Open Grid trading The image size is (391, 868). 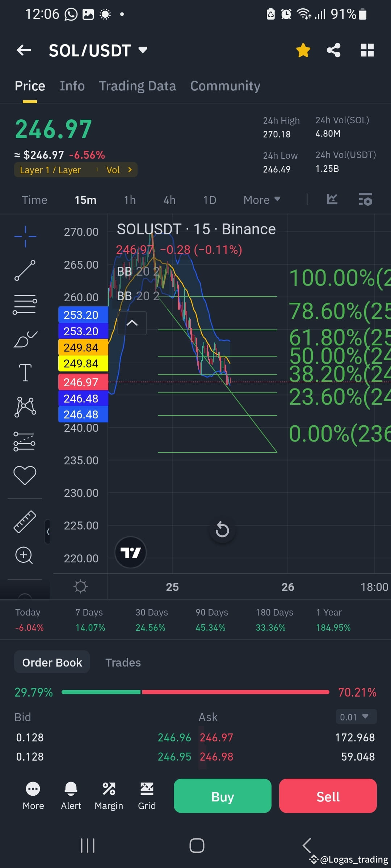[x=147, y=796]
